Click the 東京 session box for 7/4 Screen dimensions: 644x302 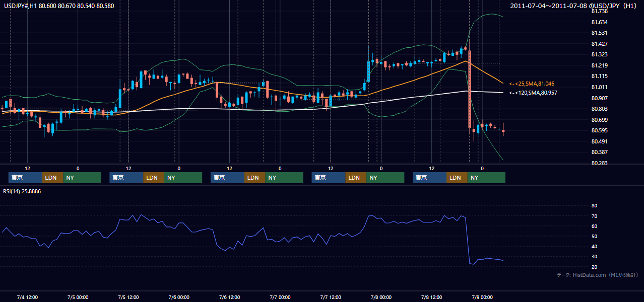(26, 178)
